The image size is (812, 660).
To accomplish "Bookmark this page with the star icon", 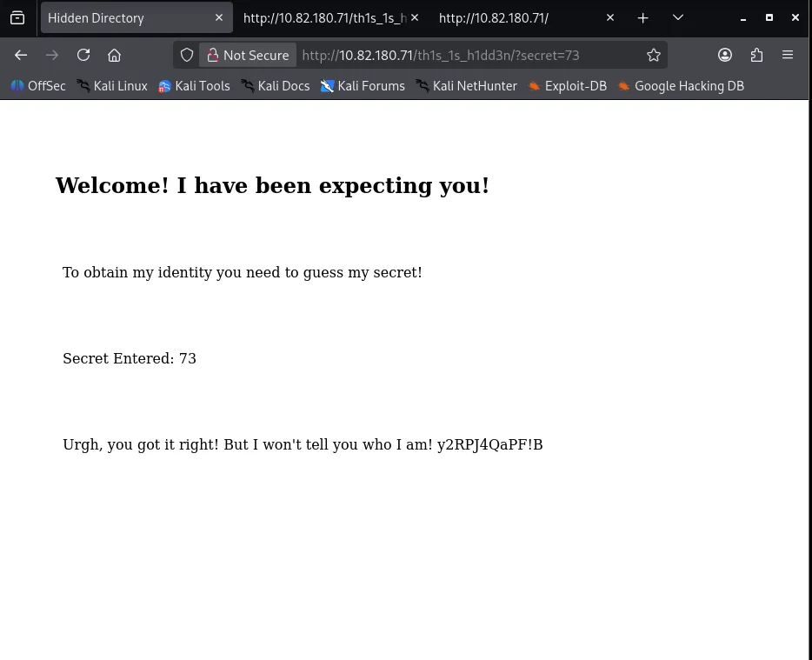I will (x=654, y=55).
